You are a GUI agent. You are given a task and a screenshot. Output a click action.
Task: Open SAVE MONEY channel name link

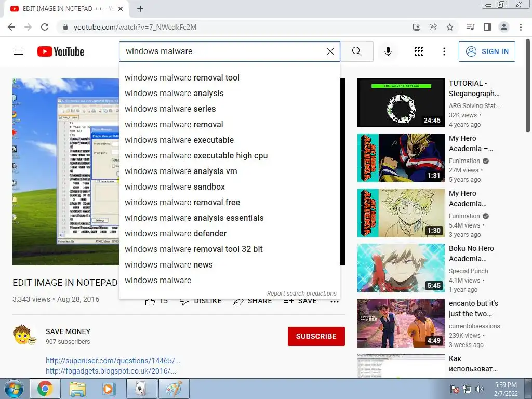[68, 331]
